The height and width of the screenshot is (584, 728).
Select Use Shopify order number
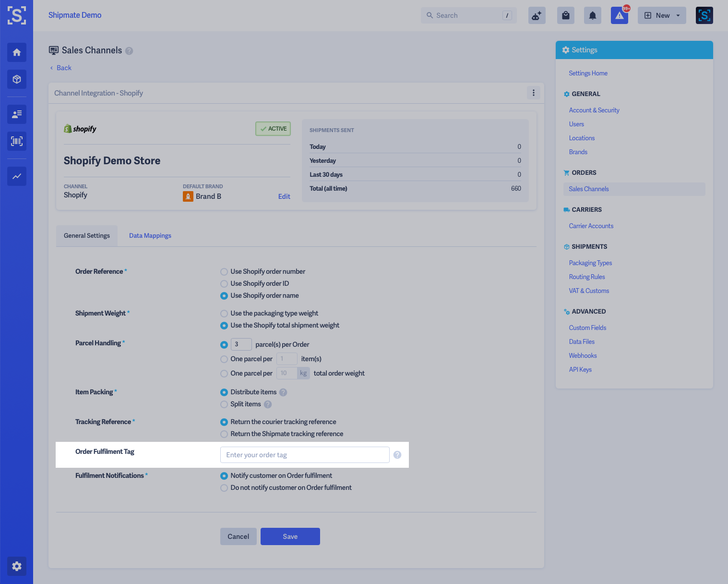point(224,271)
